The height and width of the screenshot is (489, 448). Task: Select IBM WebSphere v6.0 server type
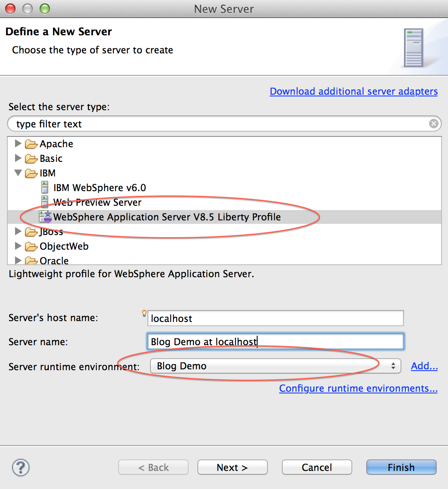[100, 188]
